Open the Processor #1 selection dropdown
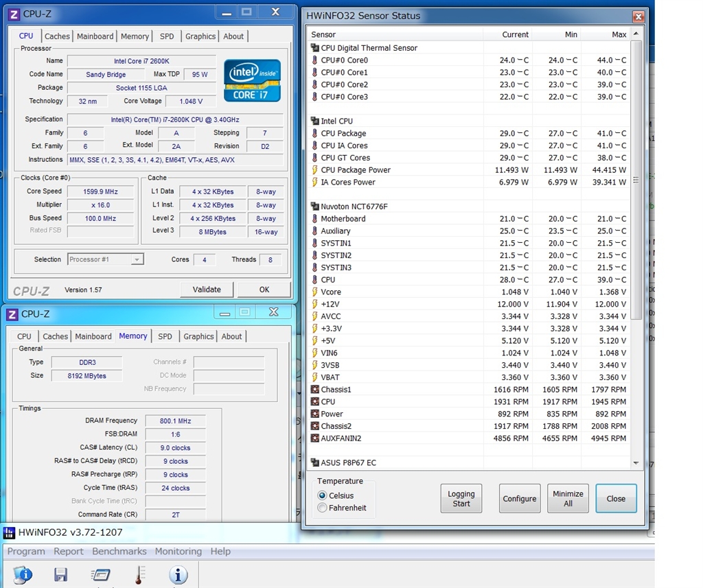 tap(137, 259)
